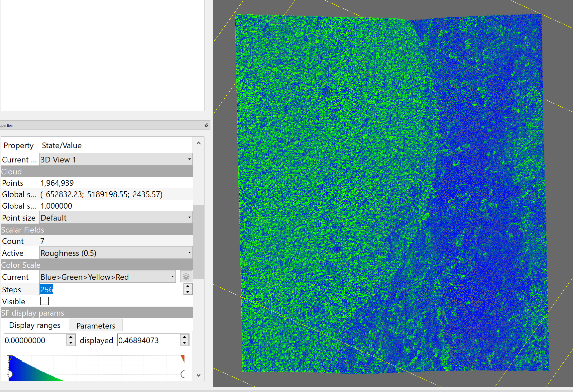Float the Properties panel with undock icon
573x392 pixels.
pyautogui.click(x=206, y=125)
